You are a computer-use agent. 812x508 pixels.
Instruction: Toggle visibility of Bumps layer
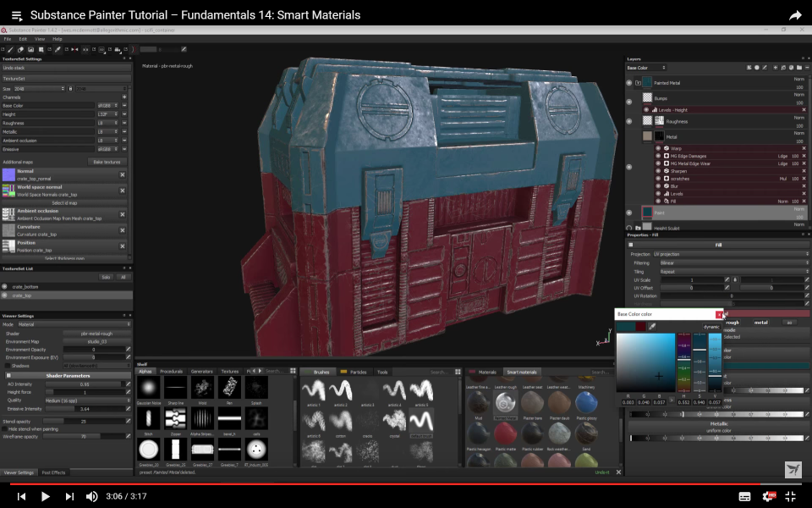click(x=629, y=102)
